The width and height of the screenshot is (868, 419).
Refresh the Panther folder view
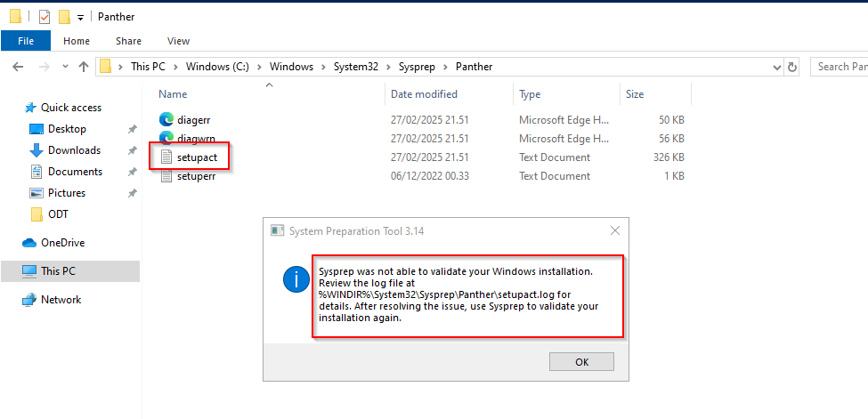792,67
